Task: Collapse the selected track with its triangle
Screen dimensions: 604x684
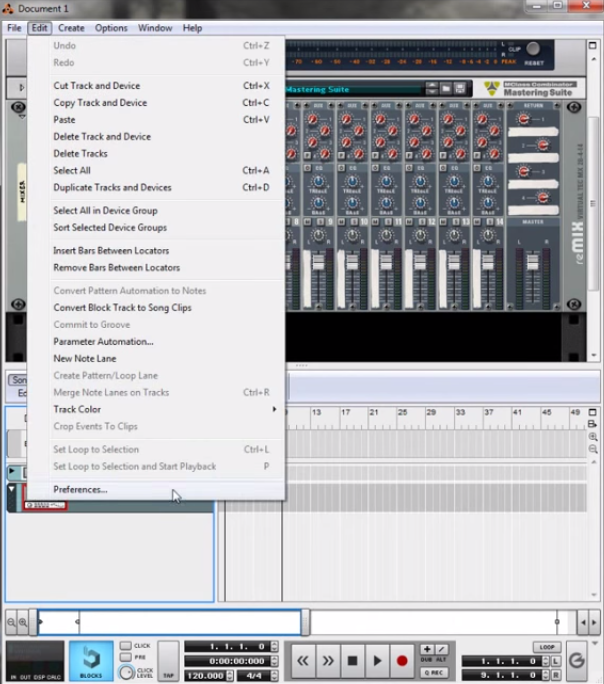Action: click(12, 489)
